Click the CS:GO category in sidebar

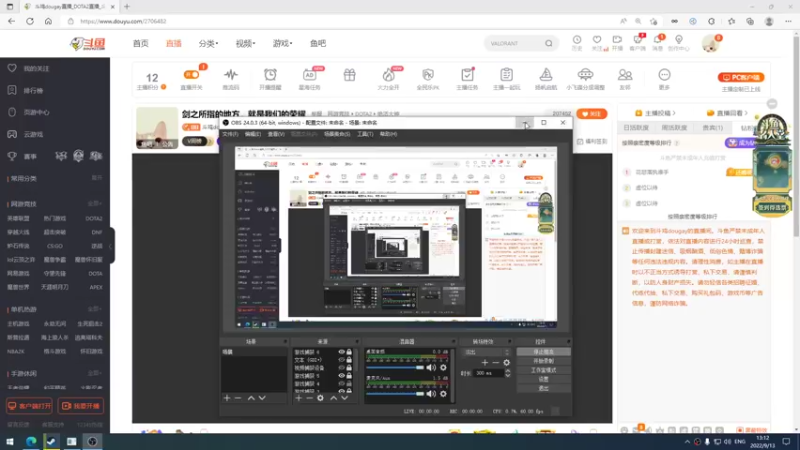coord(55,246)
